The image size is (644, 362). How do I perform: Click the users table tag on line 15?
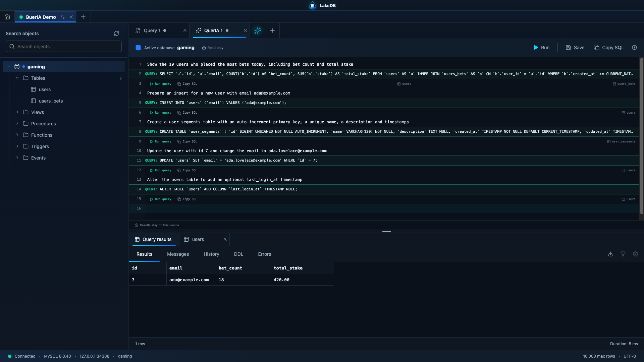coord(629,199)
